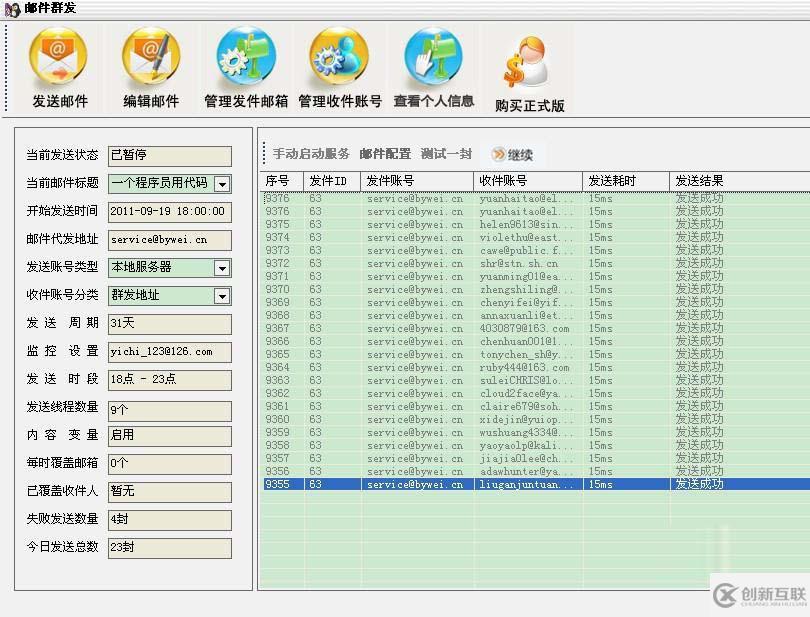
Task: Select row 9366 with chenhuan001 recipient
Action: [x=535, y=341]
